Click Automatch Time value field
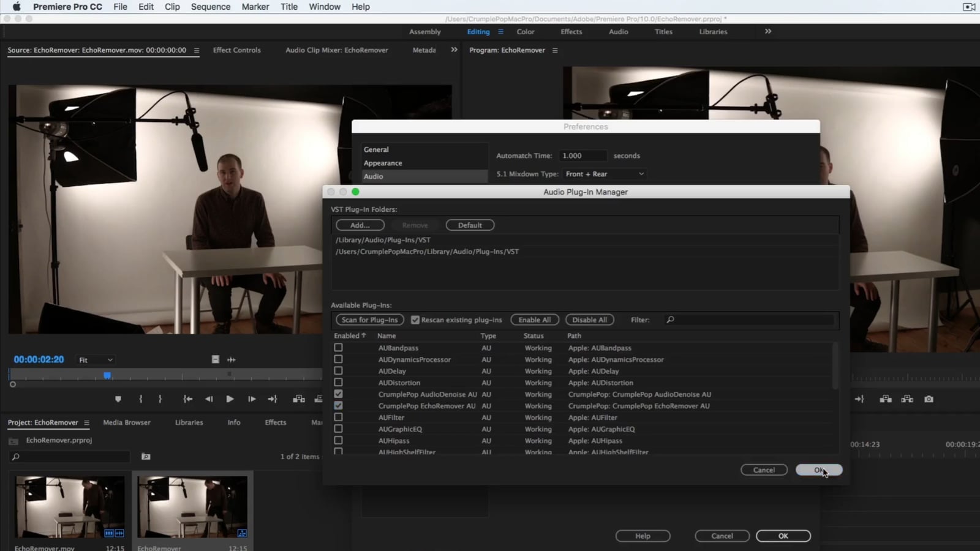Viewport: 980px width, 551px height. pyautogui.click(x=582, y=156)
